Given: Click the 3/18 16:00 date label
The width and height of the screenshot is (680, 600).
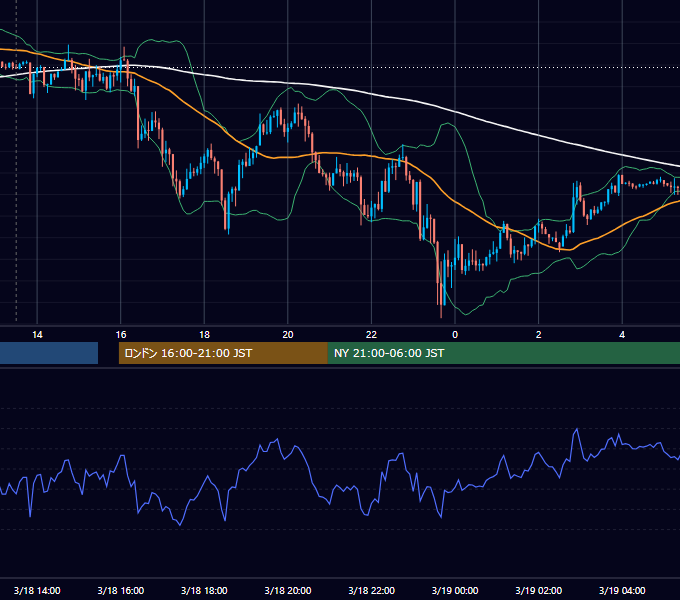Looking at the screenshot, I should coord(121,590).
